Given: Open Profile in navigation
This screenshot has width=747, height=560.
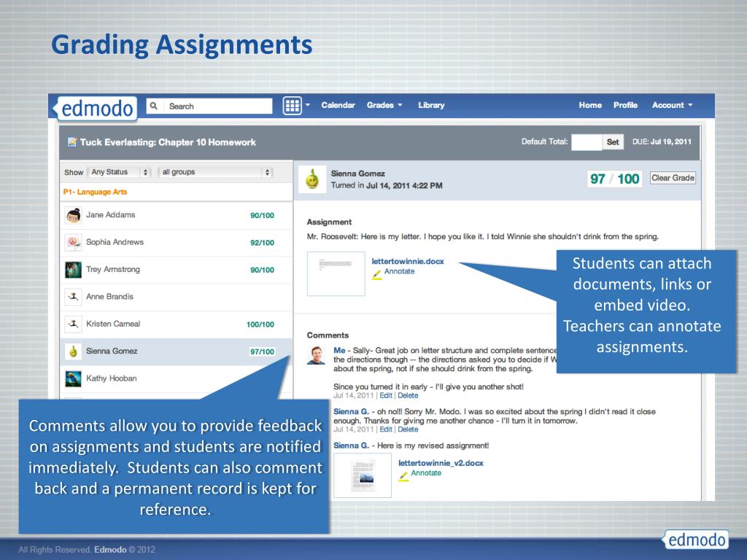Looking at the screenshot, I should 625,105.
